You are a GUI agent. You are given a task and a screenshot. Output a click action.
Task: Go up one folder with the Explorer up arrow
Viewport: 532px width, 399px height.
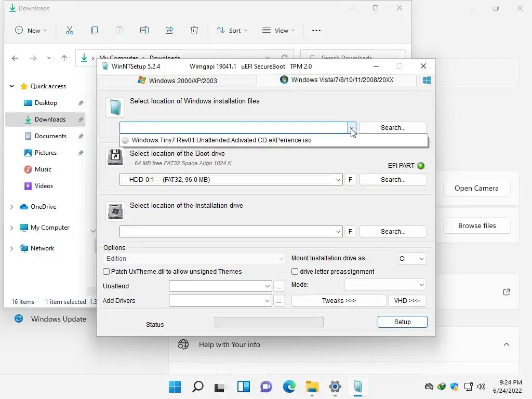64,58
